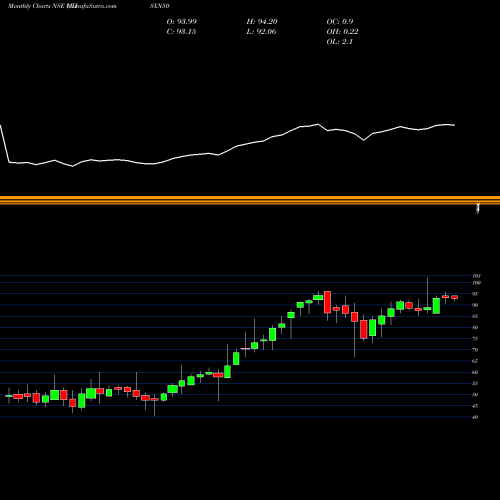This screenshot has width=500, height=500.
Task: Click the last red candle on the chart
Action: click(455, 297)
